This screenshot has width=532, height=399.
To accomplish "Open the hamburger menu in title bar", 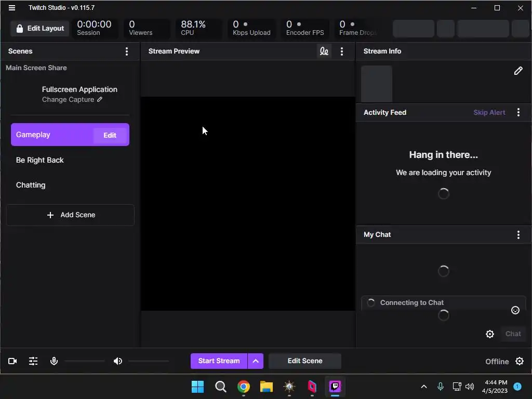I will [12, 7].
